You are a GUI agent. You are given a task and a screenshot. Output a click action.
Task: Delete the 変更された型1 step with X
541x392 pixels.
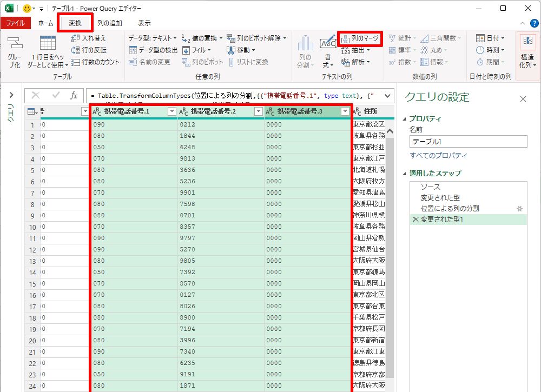(x=415, y=220)
